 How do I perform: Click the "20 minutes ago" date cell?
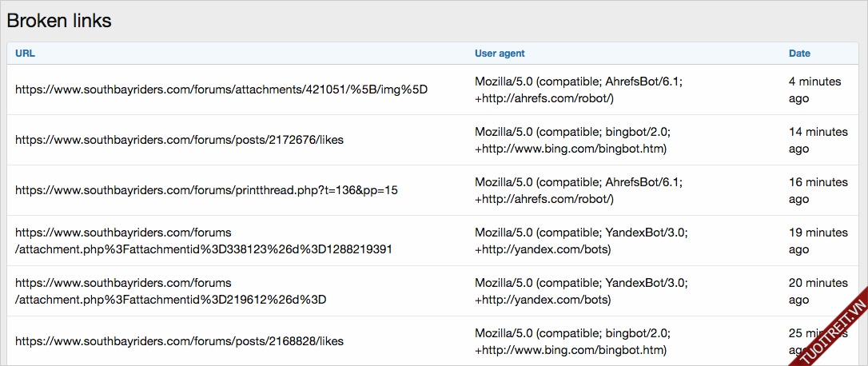pyautogui.click(x=818, y=291)
